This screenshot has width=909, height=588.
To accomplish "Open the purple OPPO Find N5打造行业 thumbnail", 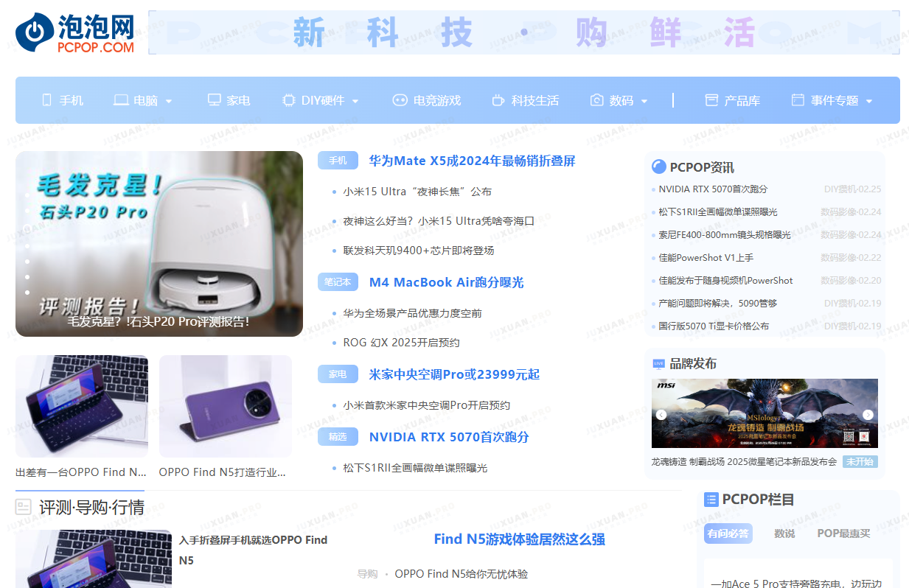I will pyautogui.click(x=226, y=407).
